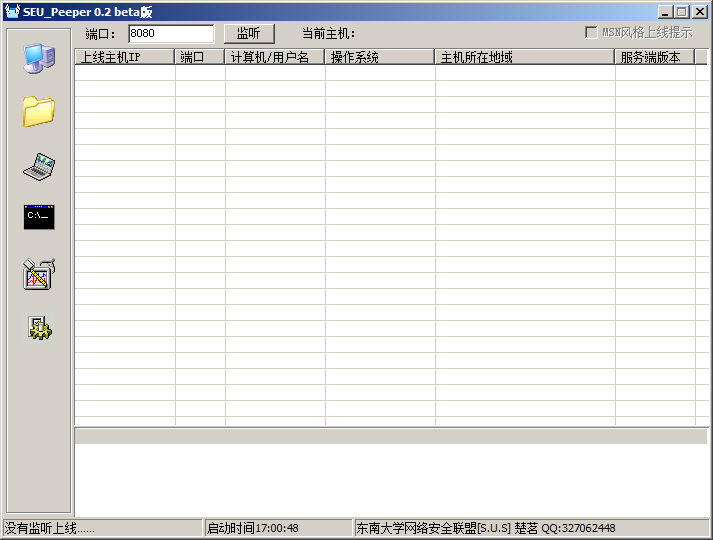Click the 服务端版本 column header
The height and width of the screenshot is (540, 713).
(654, 57)
